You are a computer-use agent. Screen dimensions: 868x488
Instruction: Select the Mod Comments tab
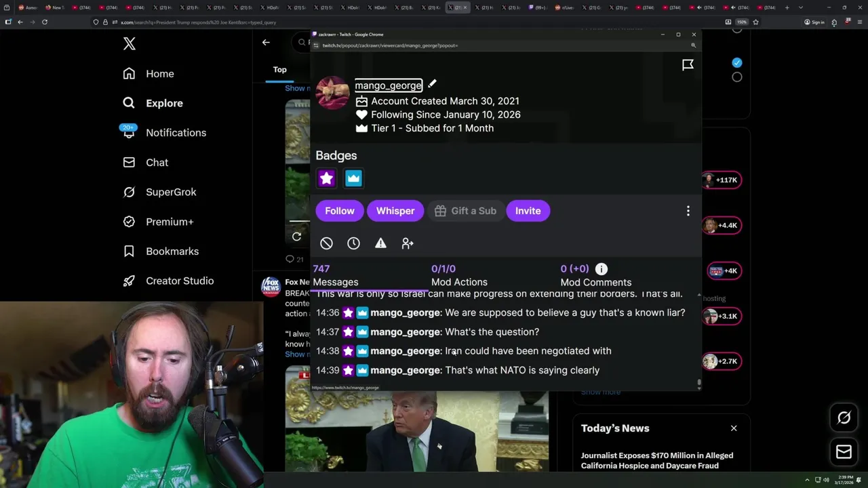pos(595,276)
